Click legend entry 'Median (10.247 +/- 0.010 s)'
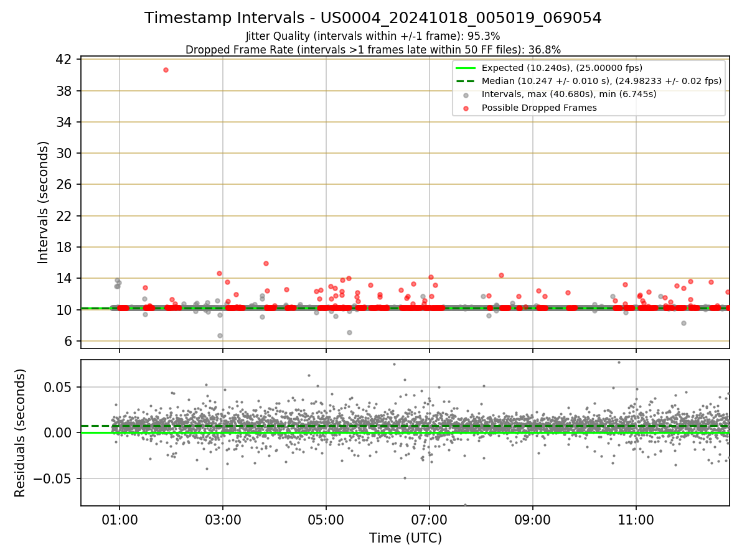Screen dimensions: 747x560 tap(601, 81)
